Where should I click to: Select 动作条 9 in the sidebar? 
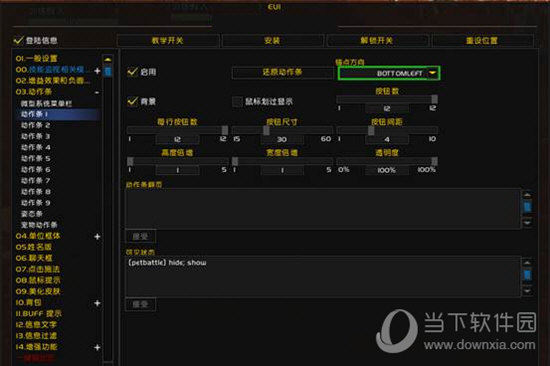(x=35, y=203)
